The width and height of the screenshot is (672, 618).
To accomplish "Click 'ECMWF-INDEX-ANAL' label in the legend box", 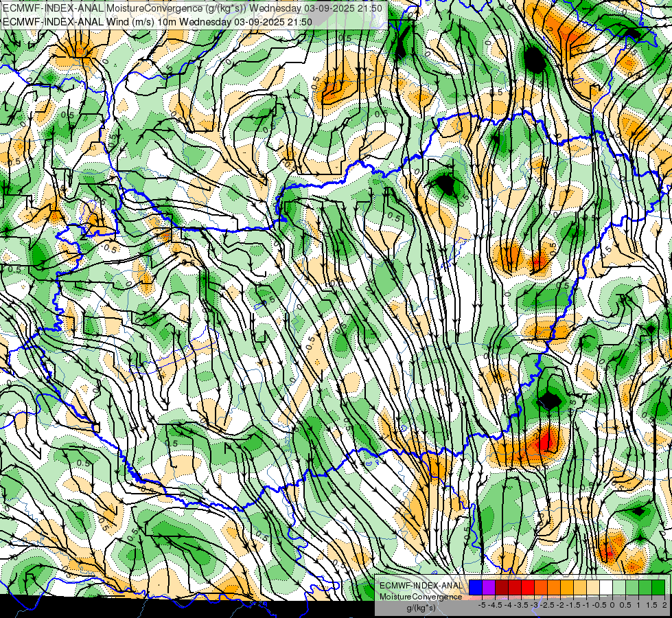I will pos(421,586).
